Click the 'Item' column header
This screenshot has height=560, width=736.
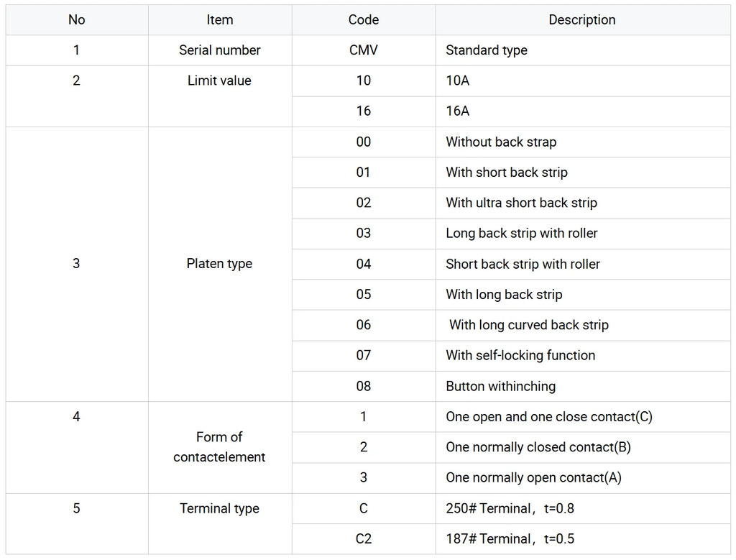point(220,19)
